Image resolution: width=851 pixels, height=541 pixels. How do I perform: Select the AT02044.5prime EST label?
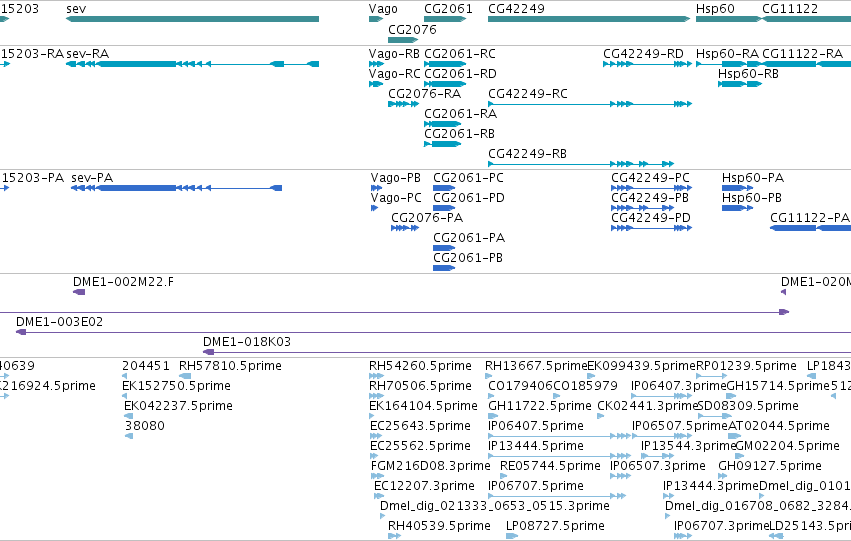[779, 427]
